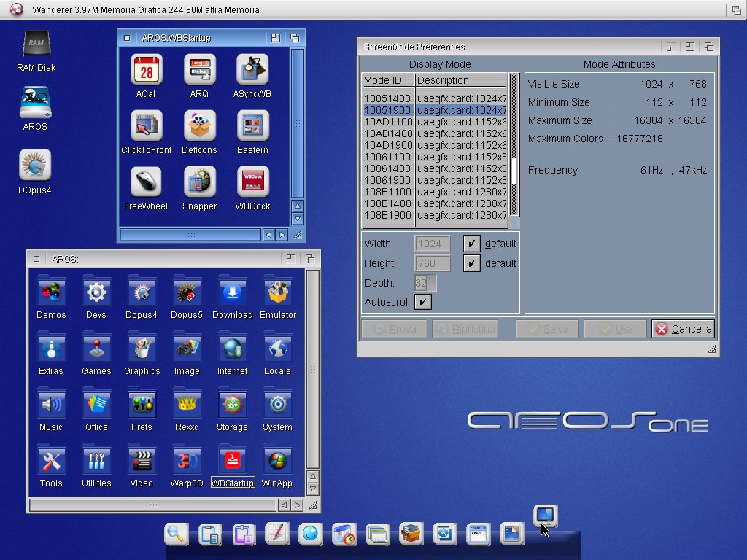The image size is (747, 560).
Task: Click the Cancella button
Action: [x=683, y=329]
